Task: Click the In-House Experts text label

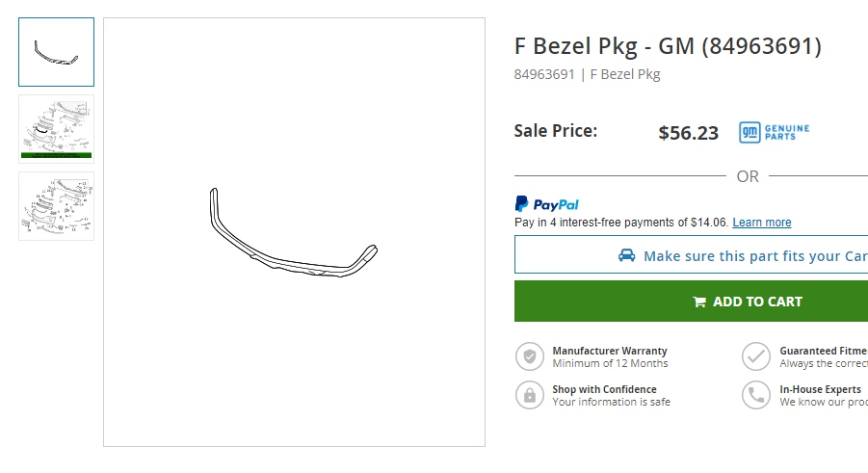Action: click(x=820, y=389)
